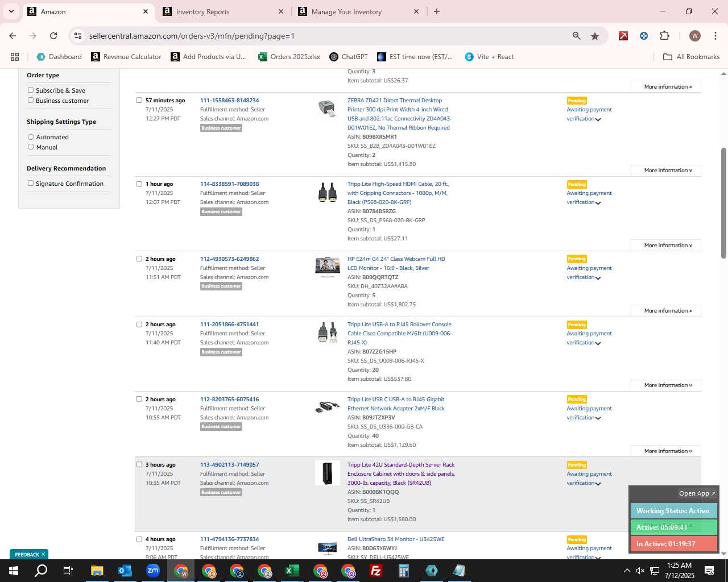Open Chrome extensions puzzle icon
728x582 pixels.
click(664, 36)
